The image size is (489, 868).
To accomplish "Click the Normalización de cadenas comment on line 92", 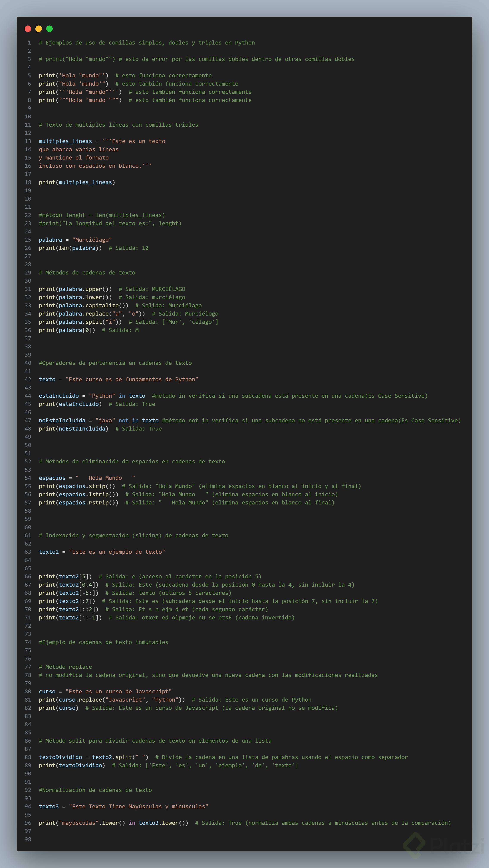I will coord(95,790).
